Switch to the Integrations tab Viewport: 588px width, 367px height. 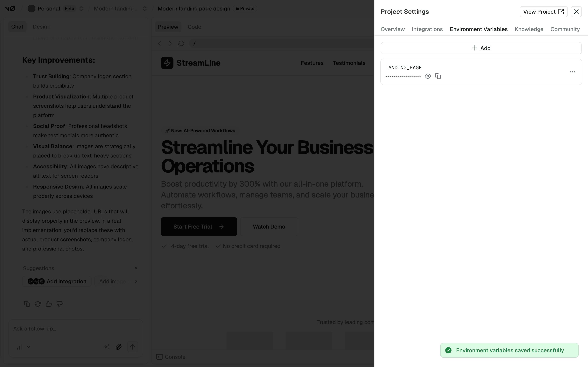pyautogui.click(x=427, y=29)
